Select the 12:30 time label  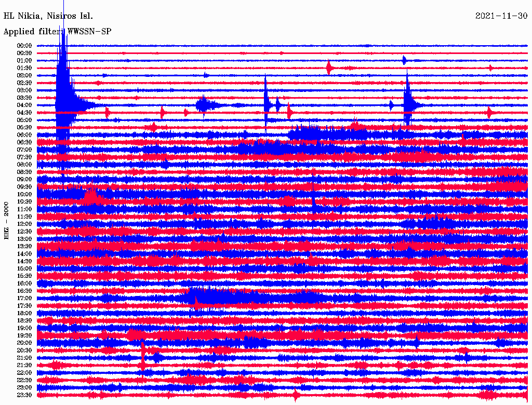24,232
